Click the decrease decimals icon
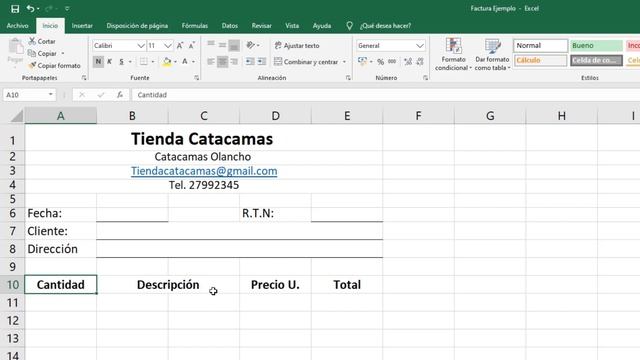 click(420, 62)
